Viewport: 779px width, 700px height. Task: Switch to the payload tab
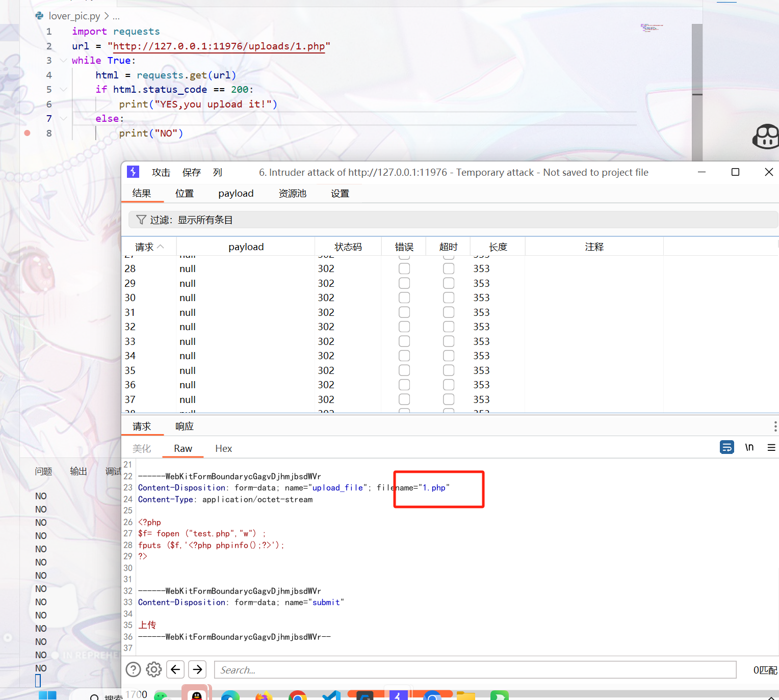236,193
